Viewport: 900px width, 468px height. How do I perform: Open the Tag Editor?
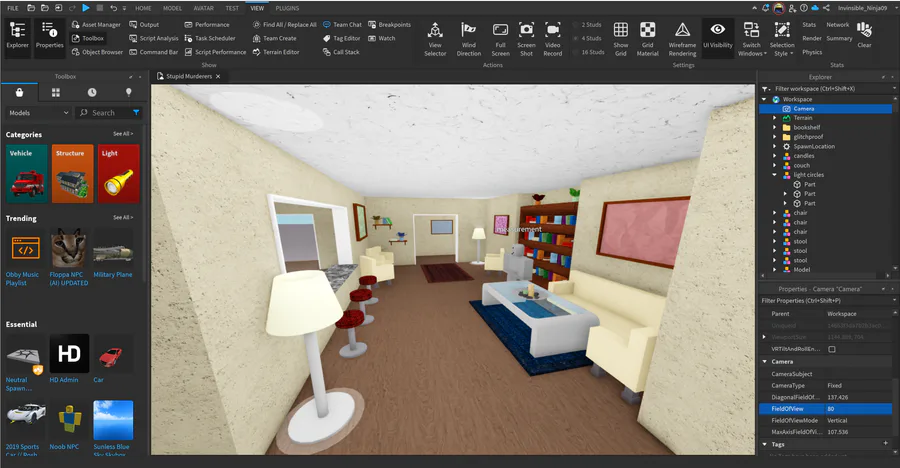pyautogui.click(x=342, y=38)
